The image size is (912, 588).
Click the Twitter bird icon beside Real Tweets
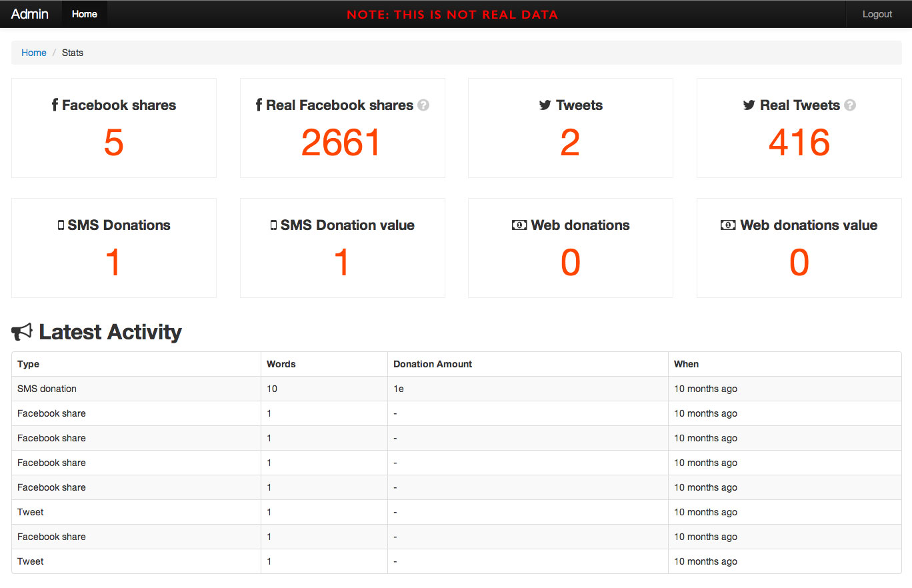pos(749,105)
